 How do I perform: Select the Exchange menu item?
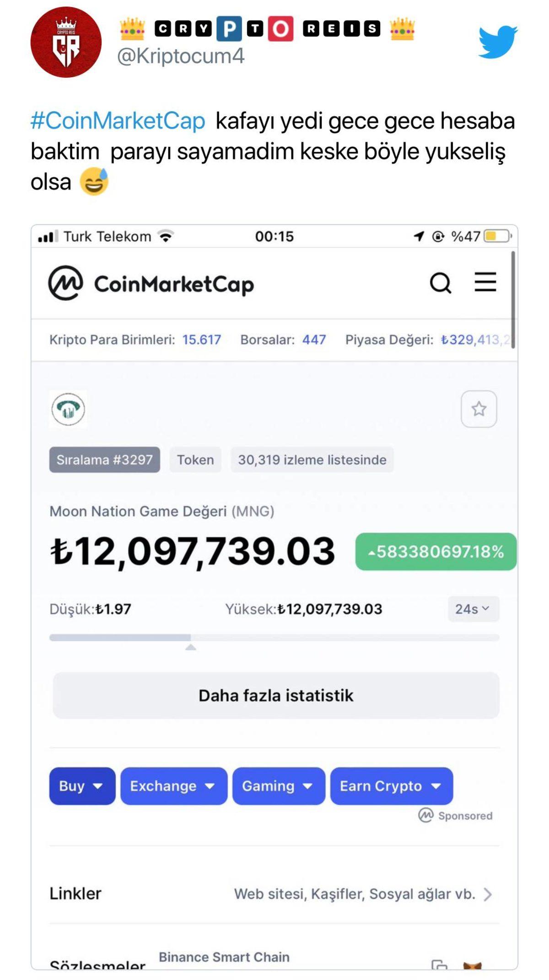point(174,786)
